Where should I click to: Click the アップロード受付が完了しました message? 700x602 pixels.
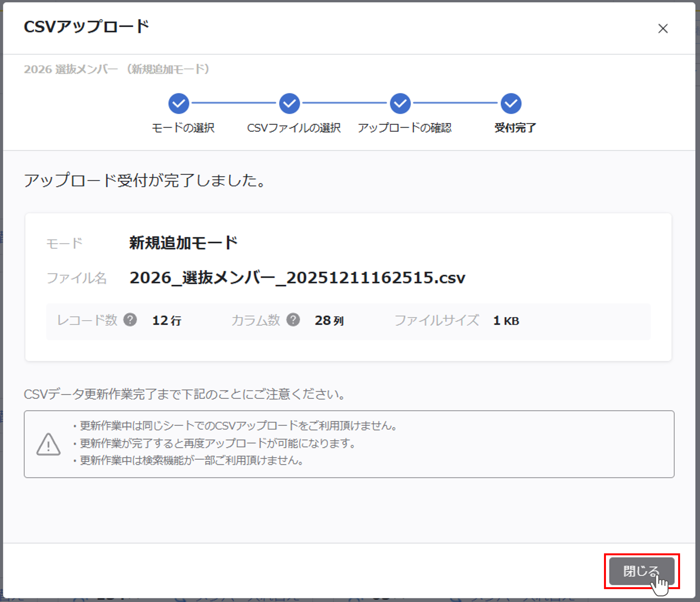[x=145, y=180]
